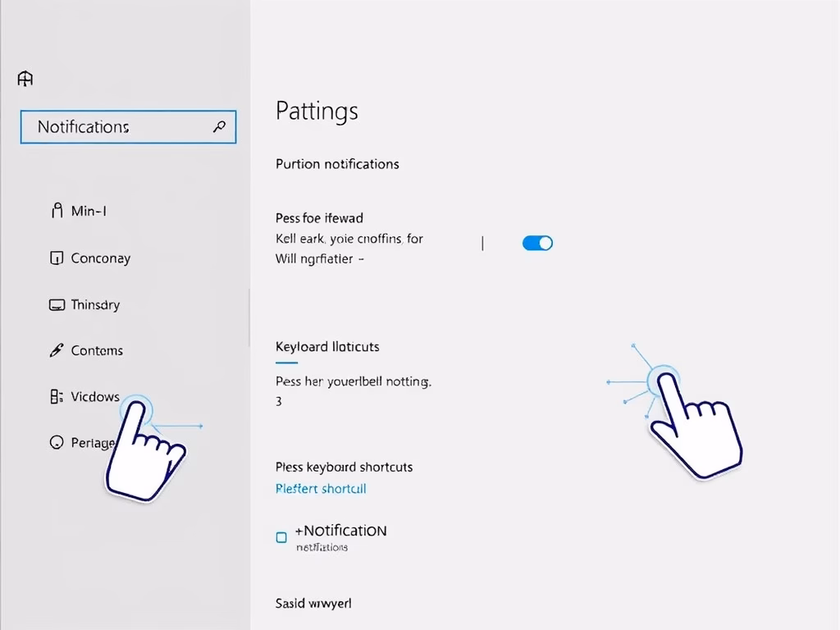The height and width of the screenshot is (630, 840).
Task: Turn off the Pess foe ifewad toggle
Action: (537, 243)
